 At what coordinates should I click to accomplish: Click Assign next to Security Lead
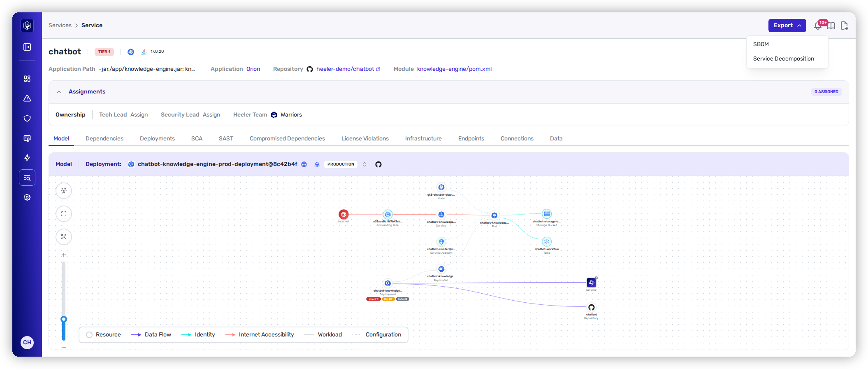211,114
